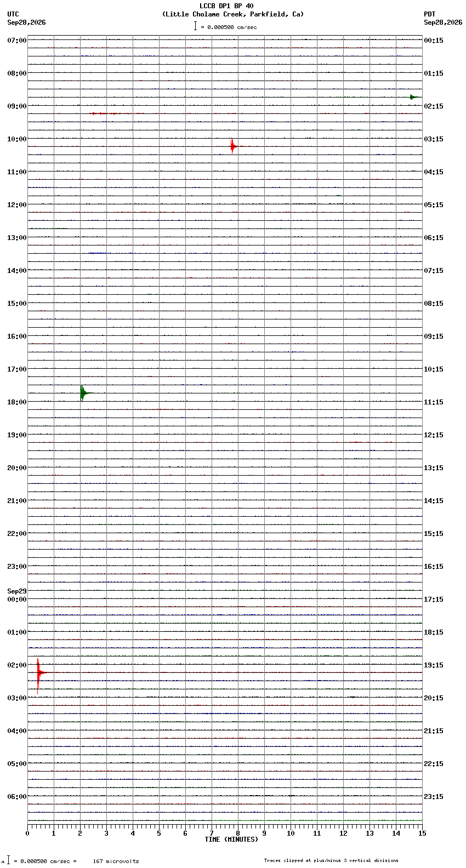Image resolution: width=466 pixels, height=868 pixels.
Task: Click the scale bar icon beside the top scale label
Action: tap(195, 26)
